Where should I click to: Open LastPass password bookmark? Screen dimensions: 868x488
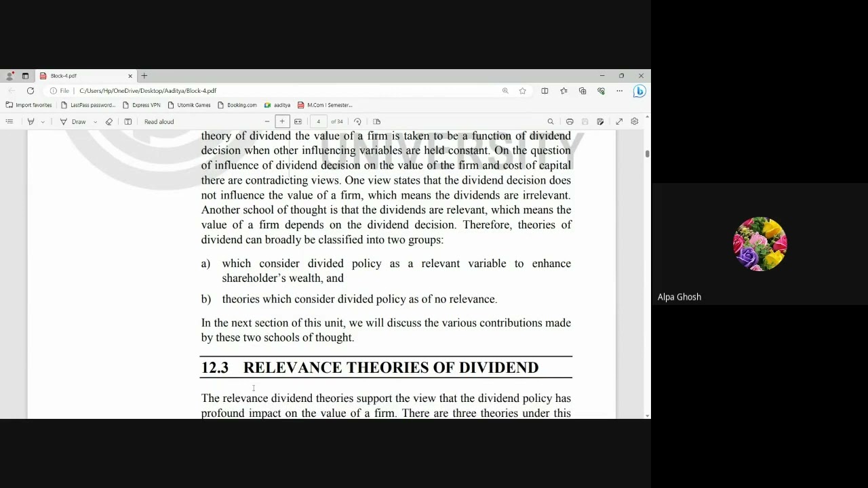click(88, 105)
